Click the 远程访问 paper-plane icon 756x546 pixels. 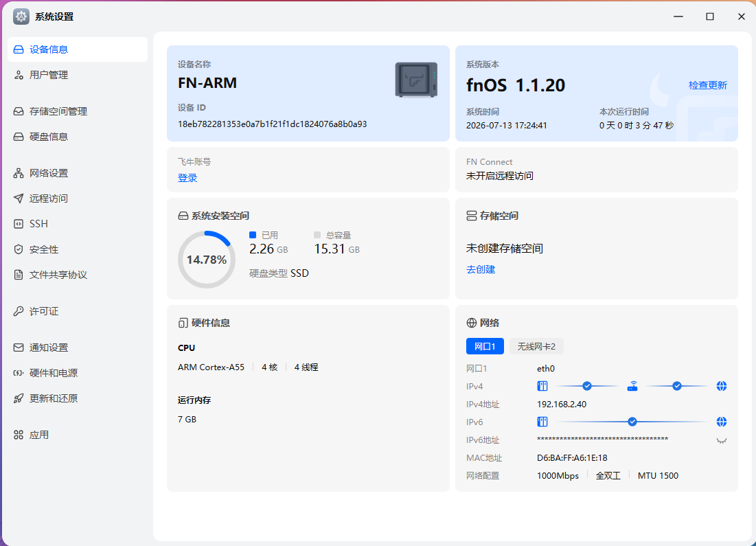[x=19, y=198]
